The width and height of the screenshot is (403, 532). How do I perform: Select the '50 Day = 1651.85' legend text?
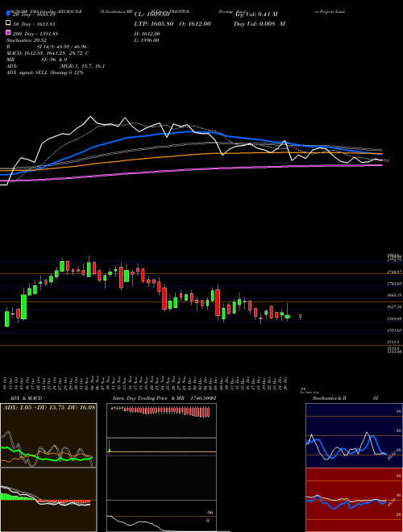point(34,24)
